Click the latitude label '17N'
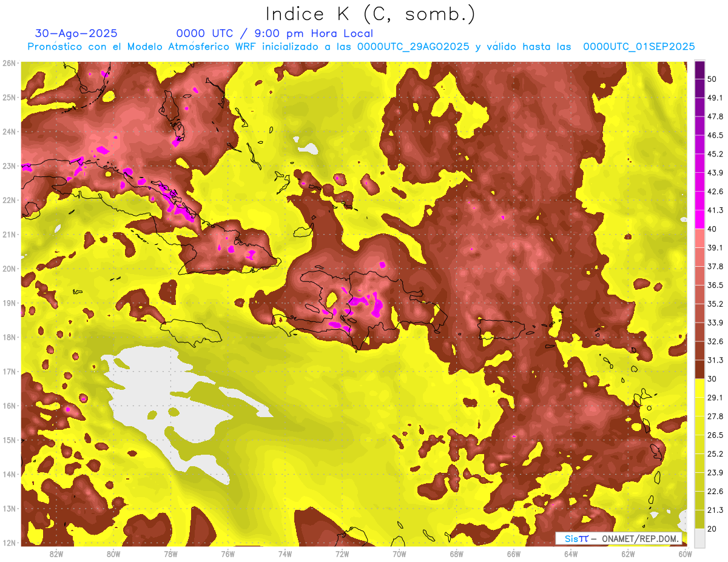The height and width of the screenshot is (562, 728). [x=9, y=372]
